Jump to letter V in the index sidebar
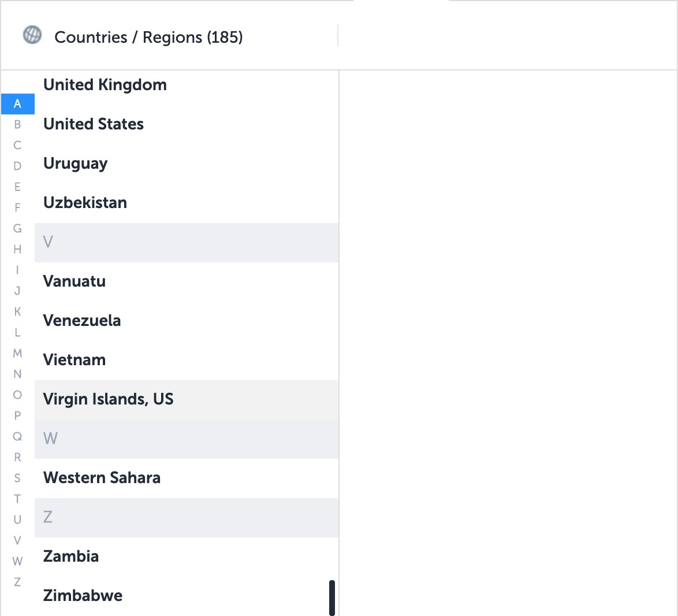This screenshot has height=616, width=678. (18, 540)
